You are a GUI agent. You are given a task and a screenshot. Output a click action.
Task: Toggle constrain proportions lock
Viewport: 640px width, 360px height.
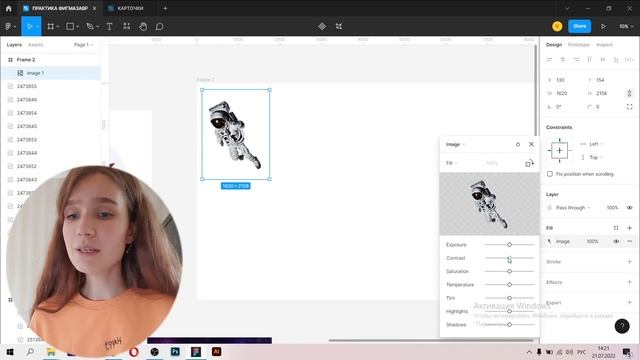point(629,93)
